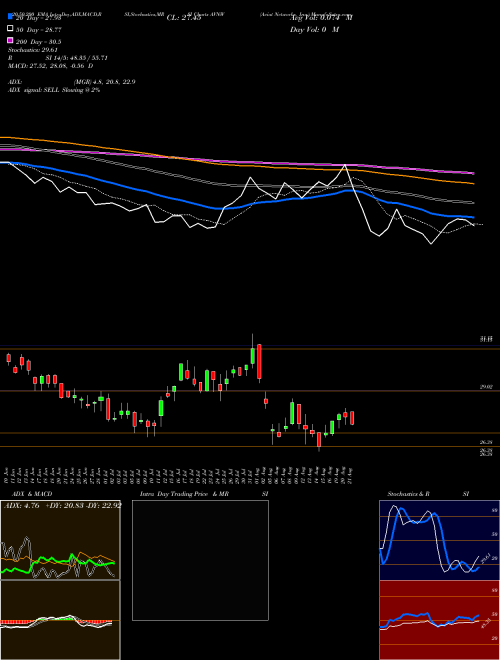Open the MACD histogram chart panel
The width and height of the screenshot is (500, 660).
click(60, 620)
